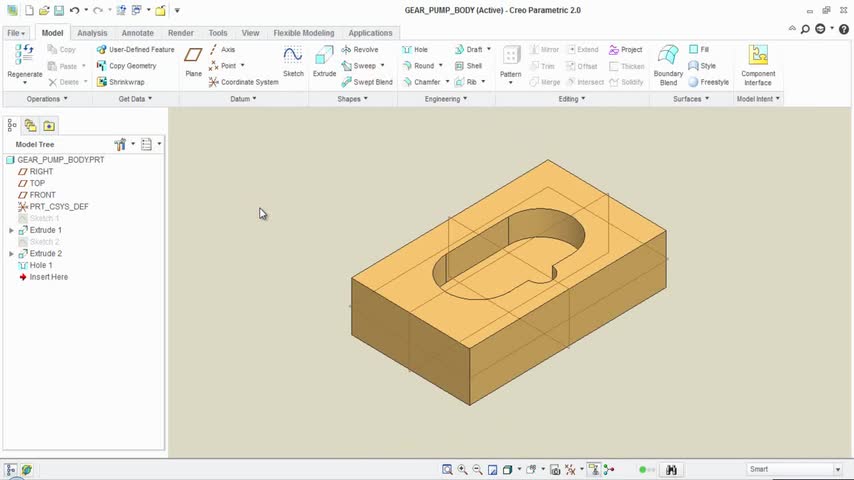Switch to the folder browser tab icon
This screenshot has height=480, width=854.
pos(30,125)
